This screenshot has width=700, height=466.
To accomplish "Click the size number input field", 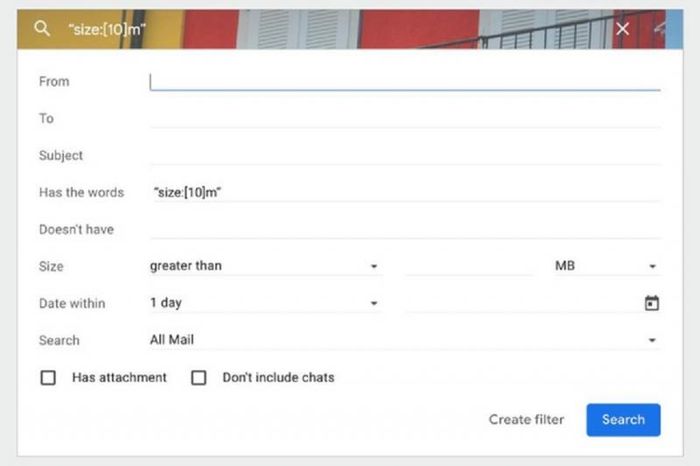I will pyautogui.click(x=470, y=266).
